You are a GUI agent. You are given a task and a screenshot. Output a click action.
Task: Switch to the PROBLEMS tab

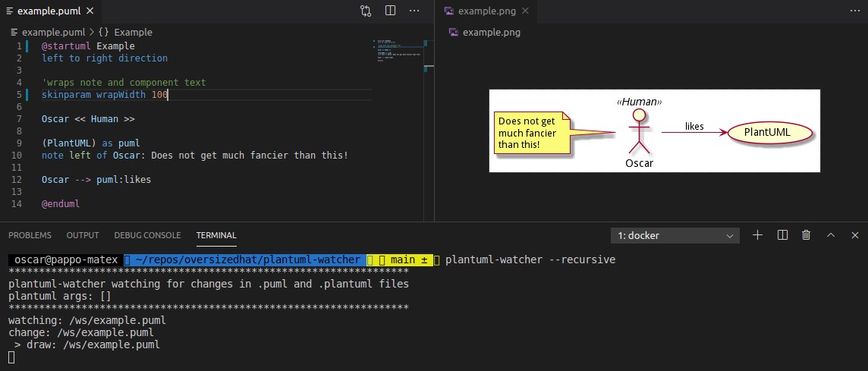[30, 235]
